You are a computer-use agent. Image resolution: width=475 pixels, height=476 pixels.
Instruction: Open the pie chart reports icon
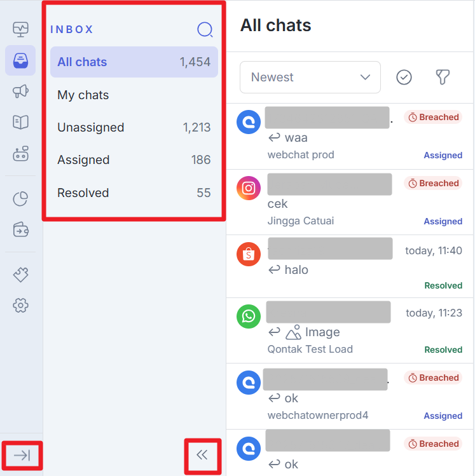[20, 199]
